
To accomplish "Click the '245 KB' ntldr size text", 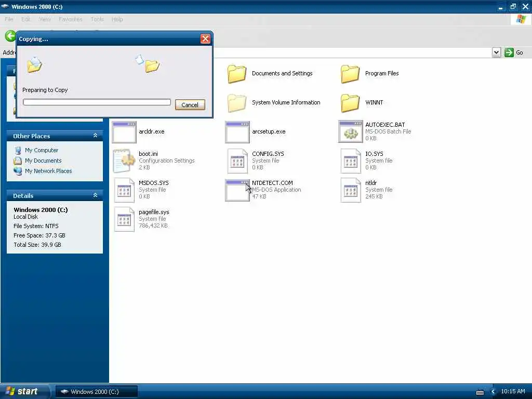I will click(374, 197).
